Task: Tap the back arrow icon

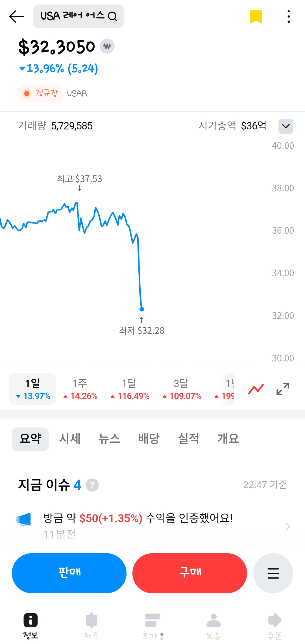Action: (16, 16)
